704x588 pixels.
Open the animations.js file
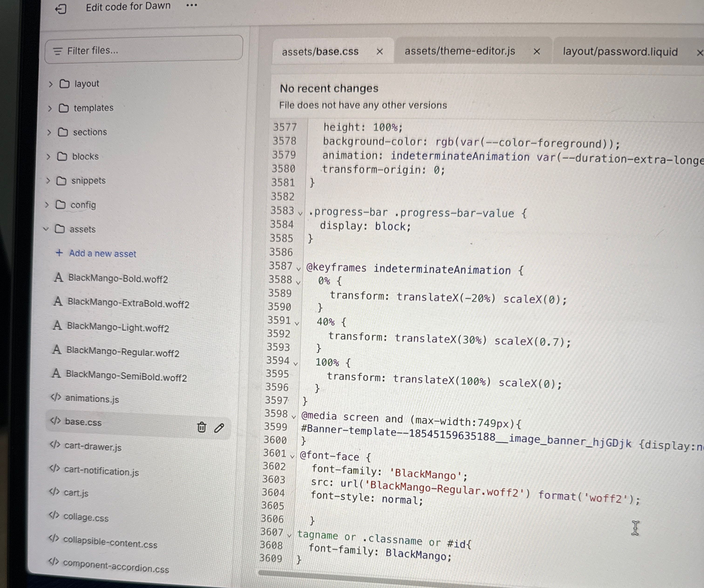pyautogui.click(x=92, y=399)
